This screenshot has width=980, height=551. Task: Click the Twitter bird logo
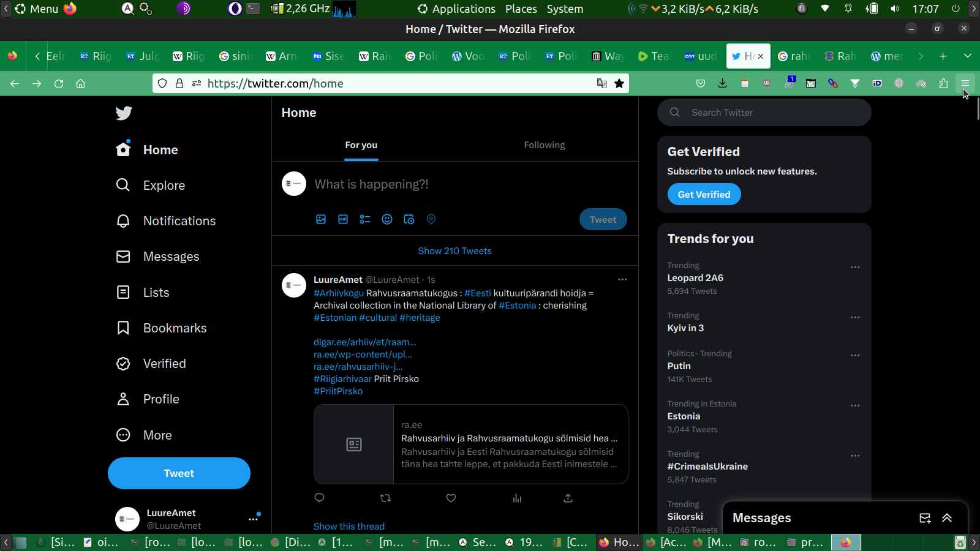coord(124,113)
